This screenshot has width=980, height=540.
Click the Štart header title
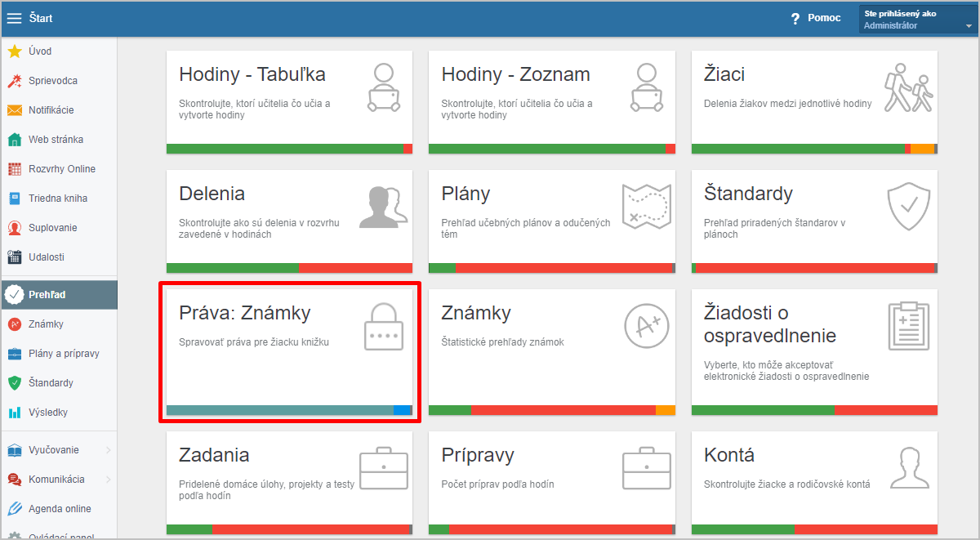pos(40,18)
